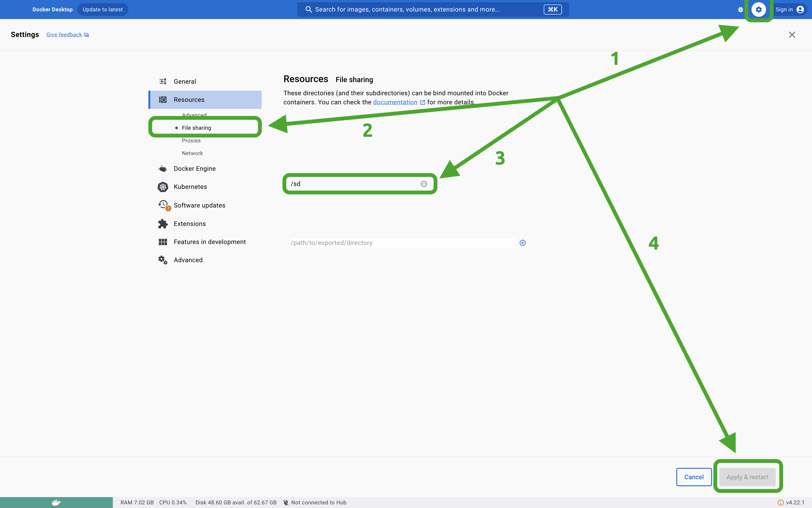Click the Disk 48.60 GB avail. status
This screenshot has height=508, width=812.
(236, 503)
